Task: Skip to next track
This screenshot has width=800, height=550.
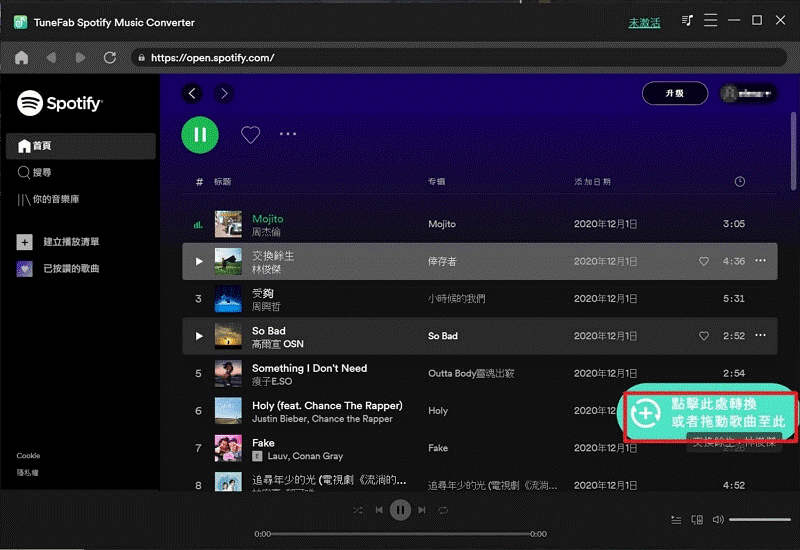Action: tap(422, 510)
